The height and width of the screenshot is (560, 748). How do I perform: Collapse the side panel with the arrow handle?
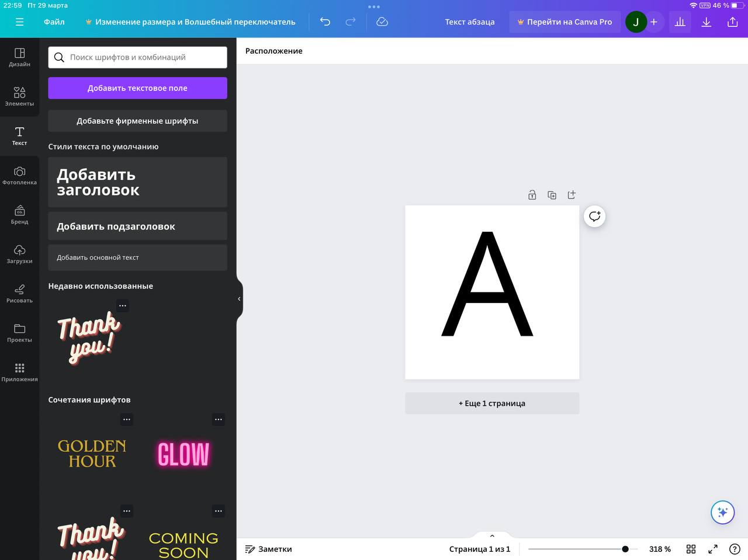(239, 298)
